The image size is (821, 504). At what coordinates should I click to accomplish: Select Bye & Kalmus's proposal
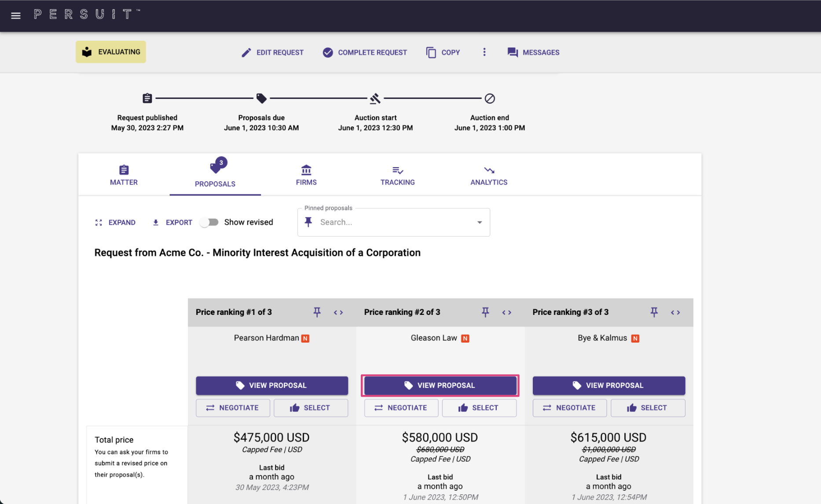point(648,408)
